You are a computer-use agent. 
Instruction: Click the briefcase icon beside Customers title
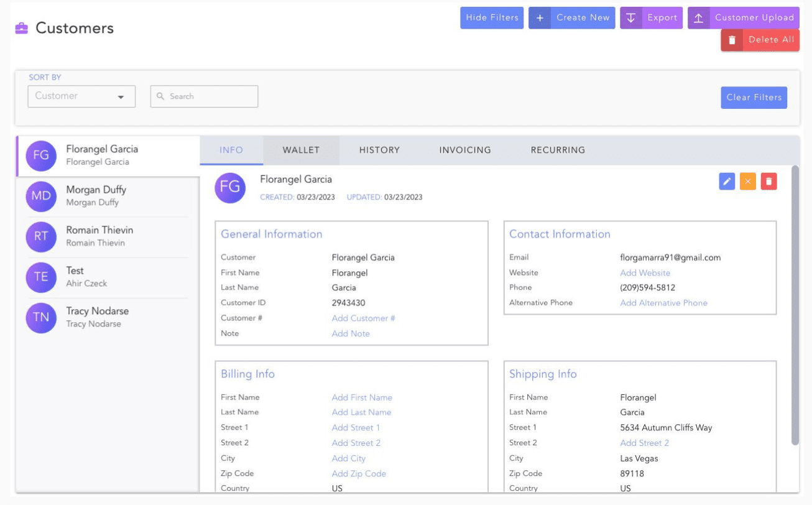click(x=22, y=28)
